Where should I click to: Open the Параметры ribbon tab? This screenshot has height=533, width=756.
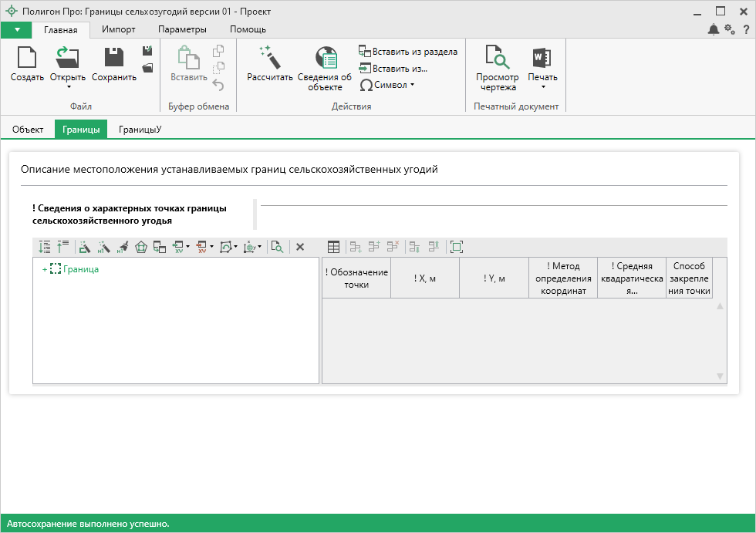click(x=182, y=29)
